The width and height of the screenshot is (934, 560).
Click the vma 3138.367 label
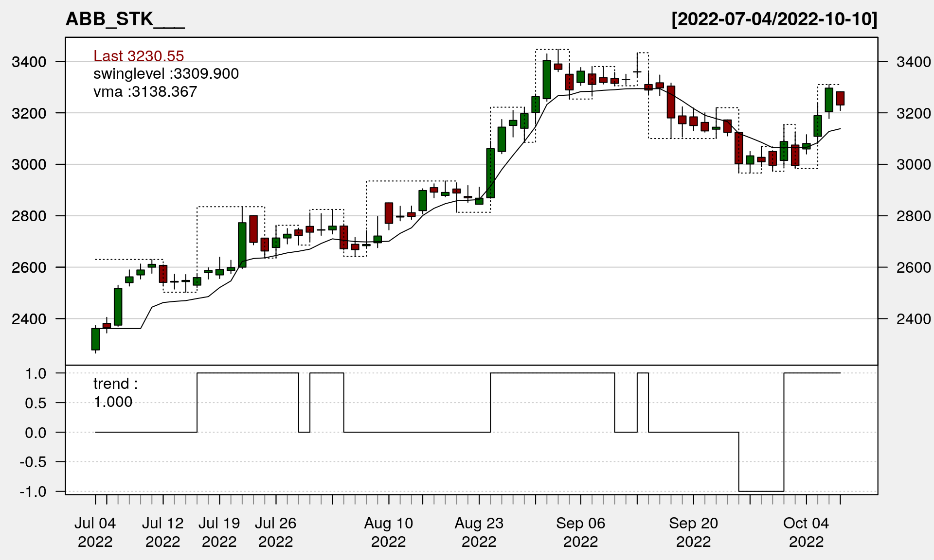point(145,92)
